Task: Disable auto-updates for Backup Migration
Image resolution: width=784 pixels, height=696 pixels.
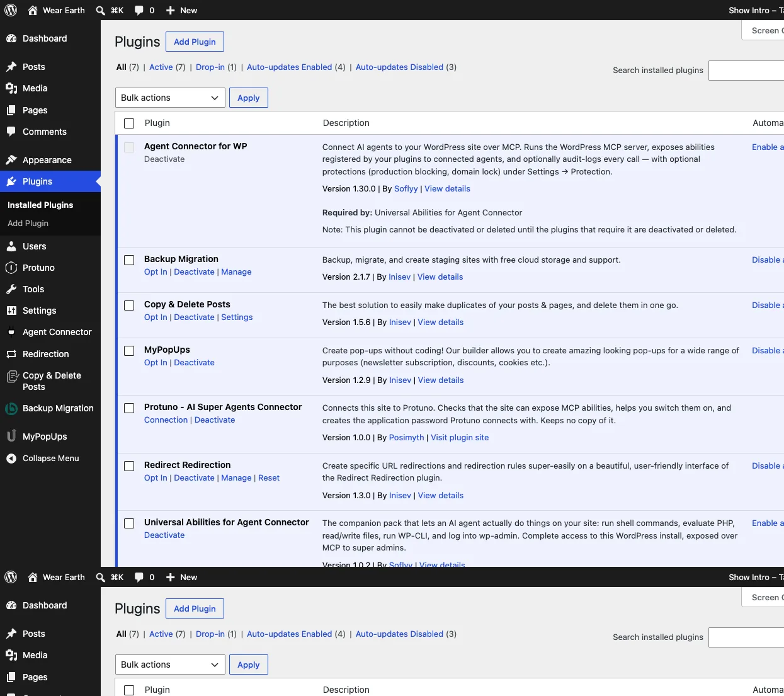Action: click(x=768, y=260)
